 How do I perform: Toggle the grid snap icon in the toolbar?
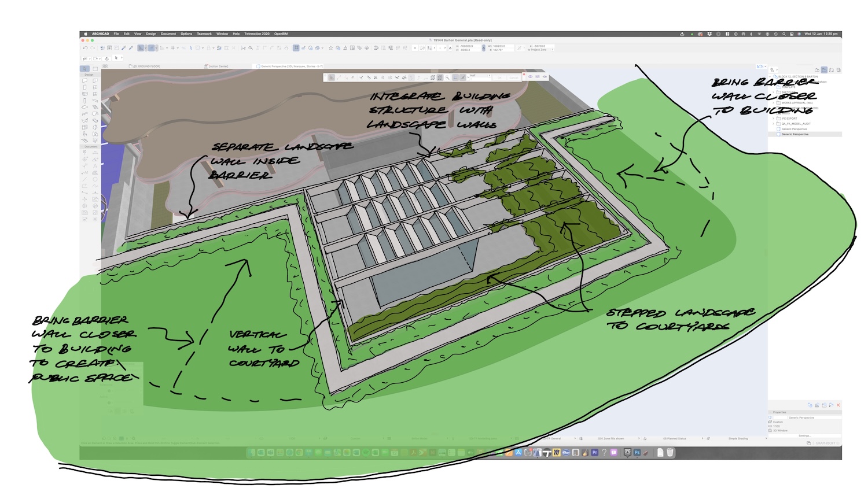point(172,48)
